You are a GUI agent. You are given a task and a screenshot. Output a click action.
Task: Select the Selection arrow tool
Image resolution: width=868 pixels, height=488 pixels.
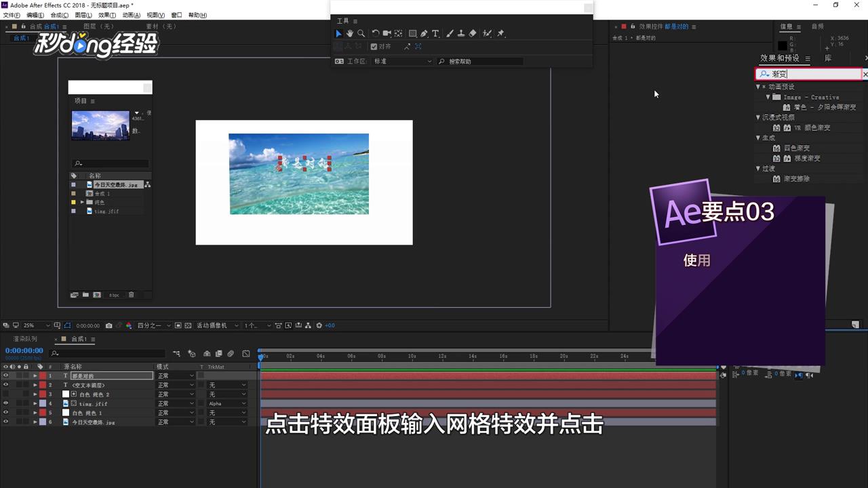click(339, 33)
